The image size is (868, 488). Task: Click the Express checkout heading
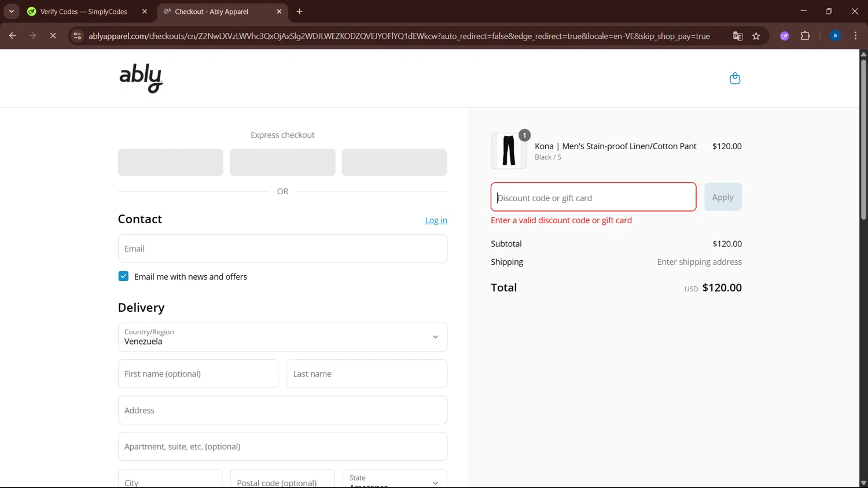282,135
